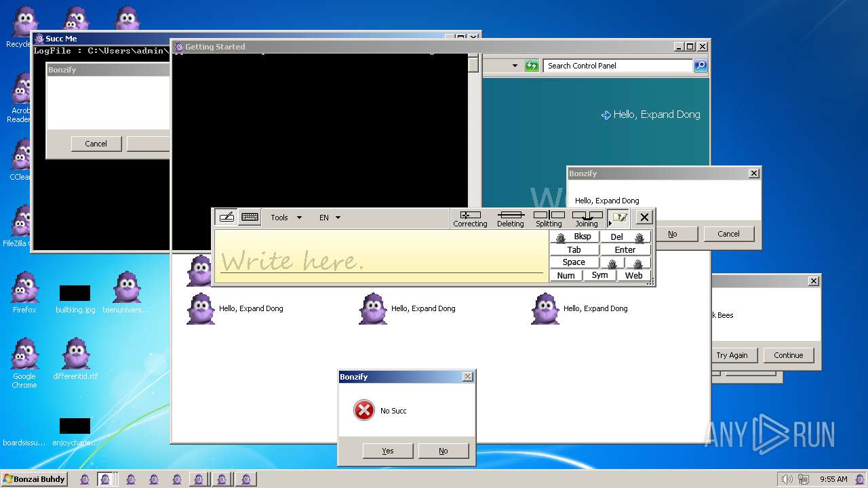Click Yes in the 'No Succ' dialog
The image size is (868, 488).
point(388,451)
